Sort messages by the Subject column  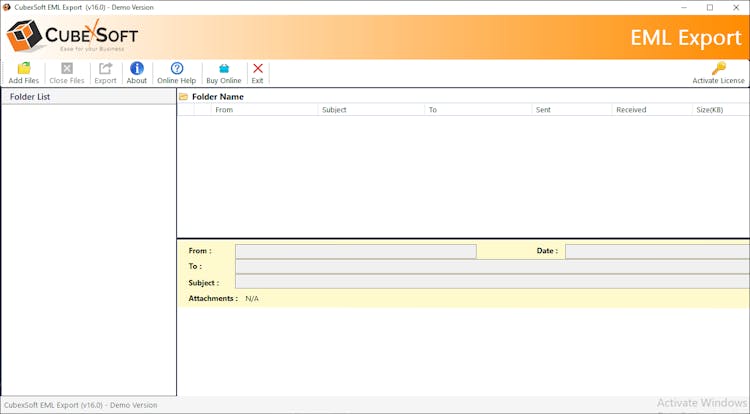click(371, 109)
